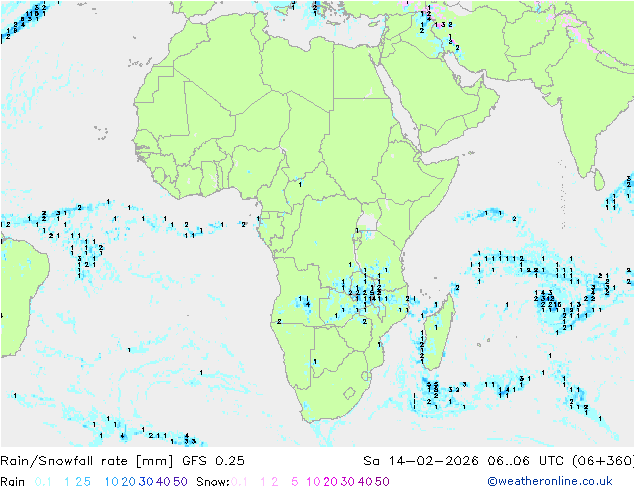Viewport: 634px width, 490px height.
Task: Select the dark-blue rain 30 legend value
Action: 146,482
